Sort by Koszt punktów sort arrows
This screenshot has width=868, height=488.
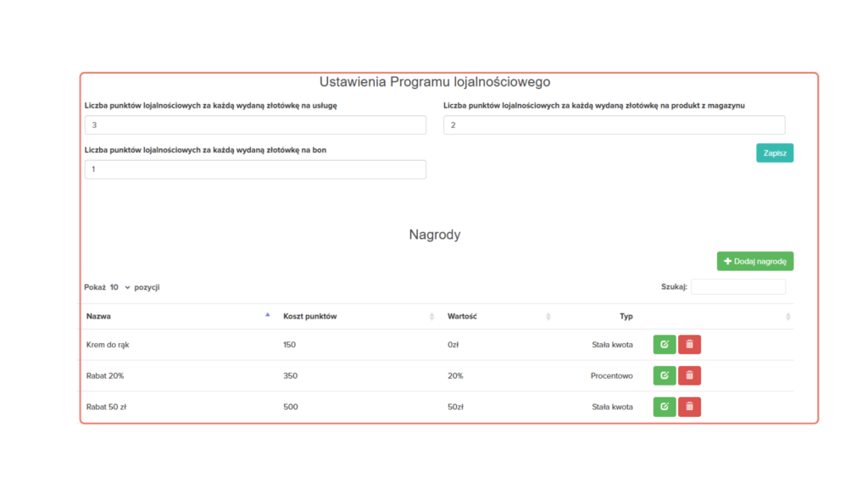click(x=431, y=317)
